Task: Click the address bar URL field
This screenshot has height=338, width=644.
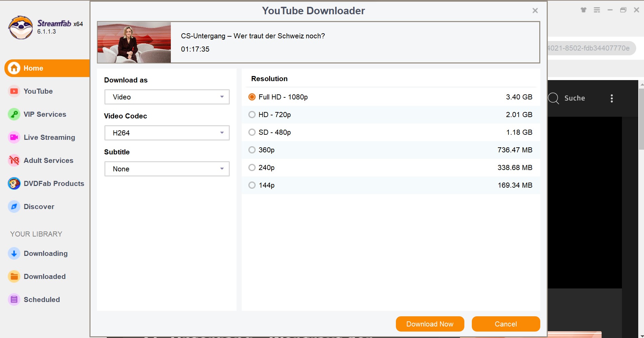Action: (x=591, y=48)
